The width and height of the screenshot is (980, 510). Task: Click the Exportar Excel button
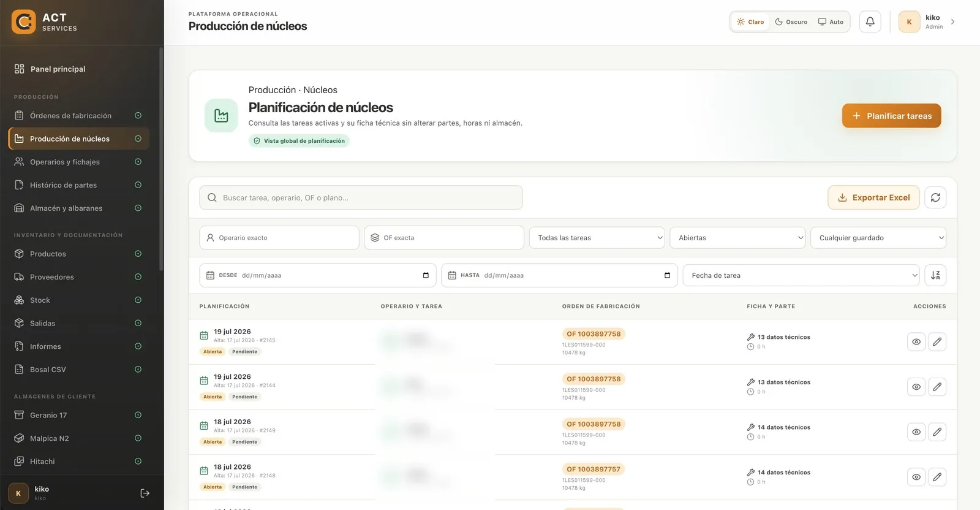coord(873,197)
